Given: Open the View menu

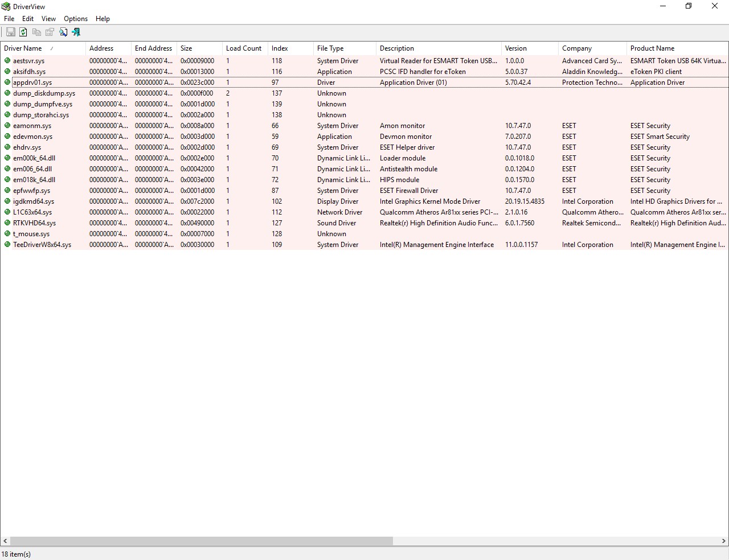Looking at the screenshot, I should [x=48, y=19].
